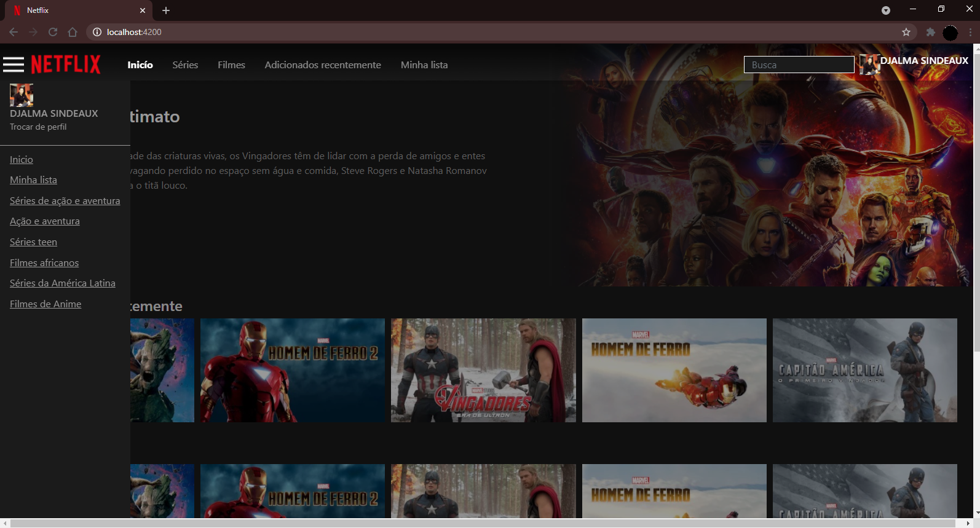The width and height of the screenshot is (980, 528).
Task: Open Homem de Ferro thumbnail in first row
Action: coord(674,370)
